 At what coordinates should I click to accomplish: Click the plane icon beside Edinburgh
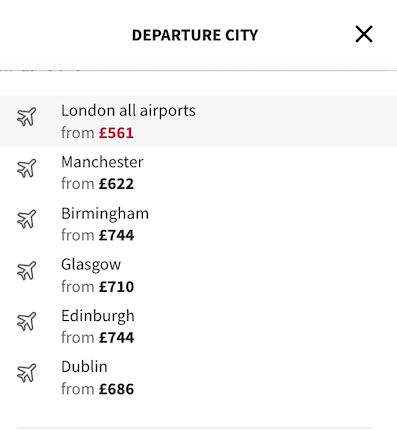pyautogui.click(x=26, y=322)
